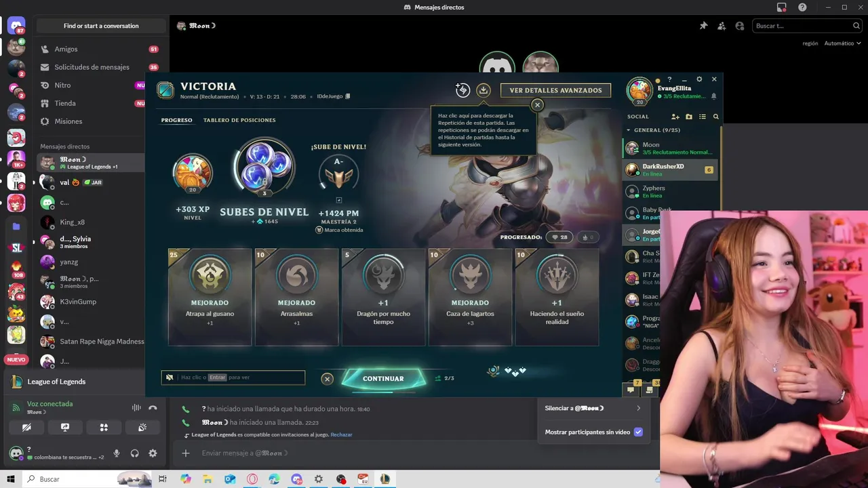Toggle Mostrar participantes sin vídeo checkbox

(638, 432)
